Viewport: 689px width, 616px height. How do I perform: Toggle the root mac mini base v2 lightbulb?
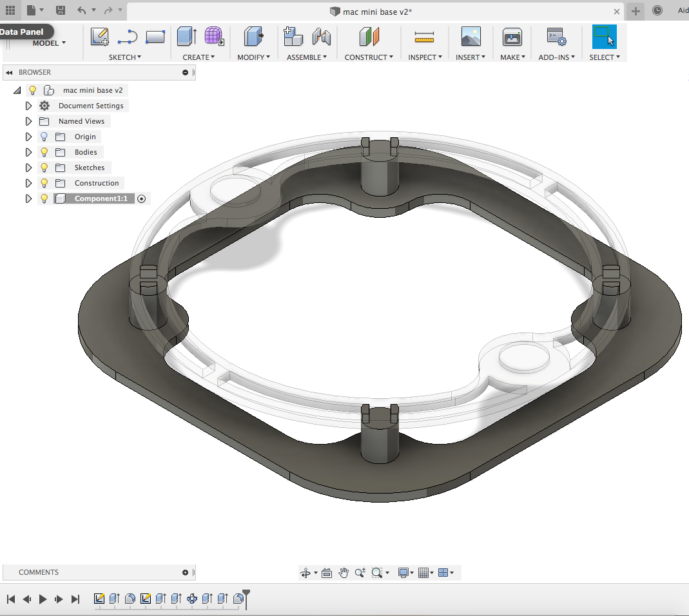pos(32,90)
